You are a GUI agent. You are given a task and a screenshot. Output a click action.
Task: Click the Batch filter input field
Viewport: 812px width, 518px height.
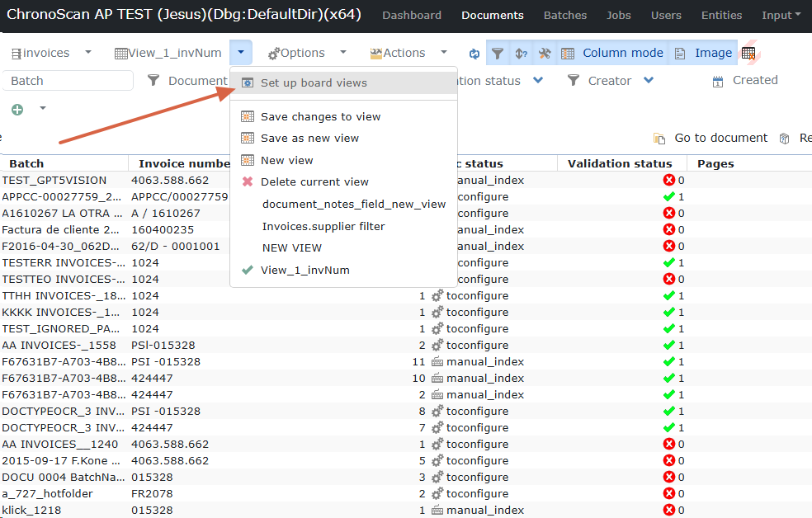click(x=68, y=81)
